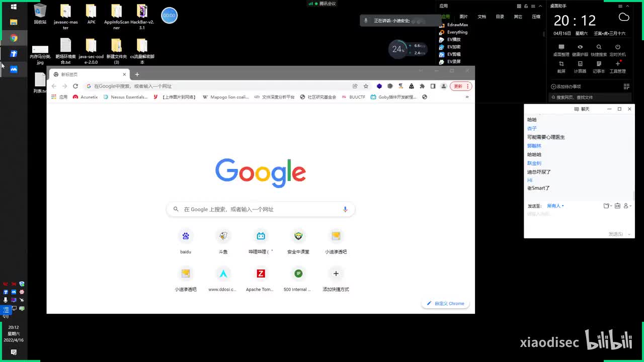
Task: Expand the send options arrow beside 发送
Action: pyautogui.click(x=630, y=234)
